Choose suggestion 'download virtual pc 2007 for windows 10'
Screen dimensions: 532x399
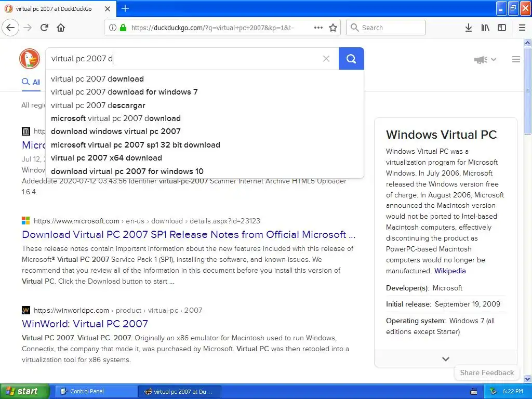point(205,171)
